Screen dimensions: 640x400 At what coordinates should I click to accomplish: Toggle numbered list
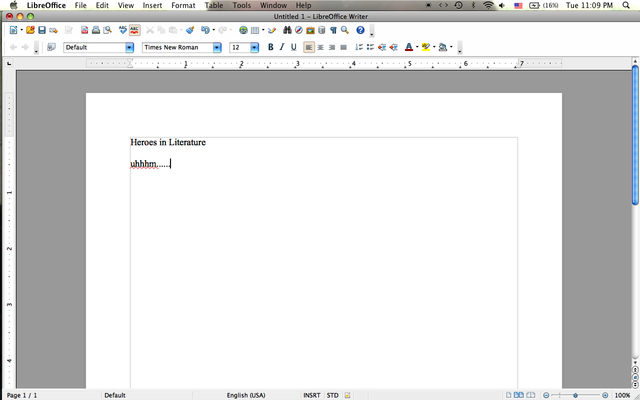pyautogui.click(x=359, y=47)
